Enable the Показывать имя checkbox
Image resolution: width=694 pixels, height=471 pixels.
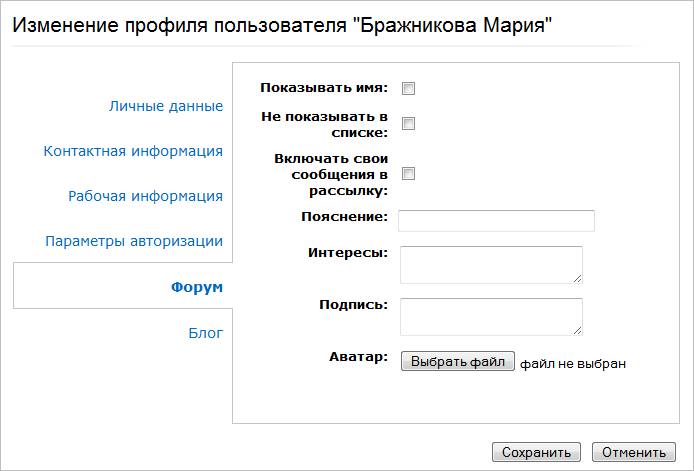[x=408, y=88]
